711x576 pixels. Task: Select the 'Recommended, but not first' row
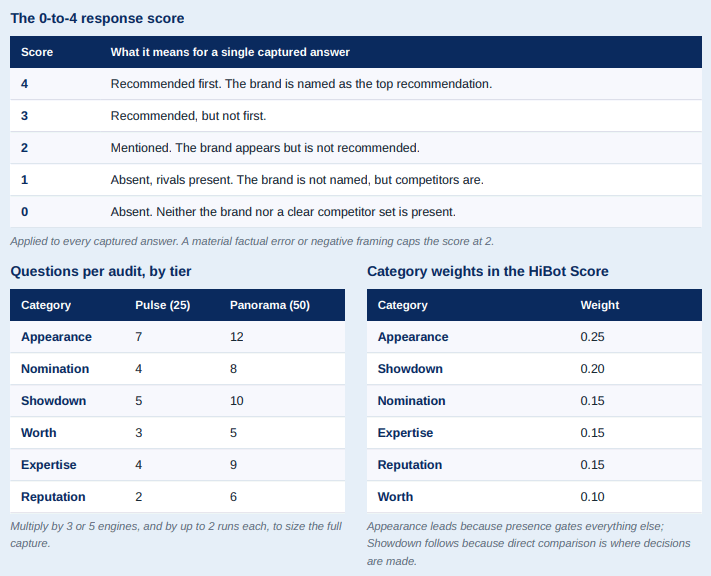point(356,116)
